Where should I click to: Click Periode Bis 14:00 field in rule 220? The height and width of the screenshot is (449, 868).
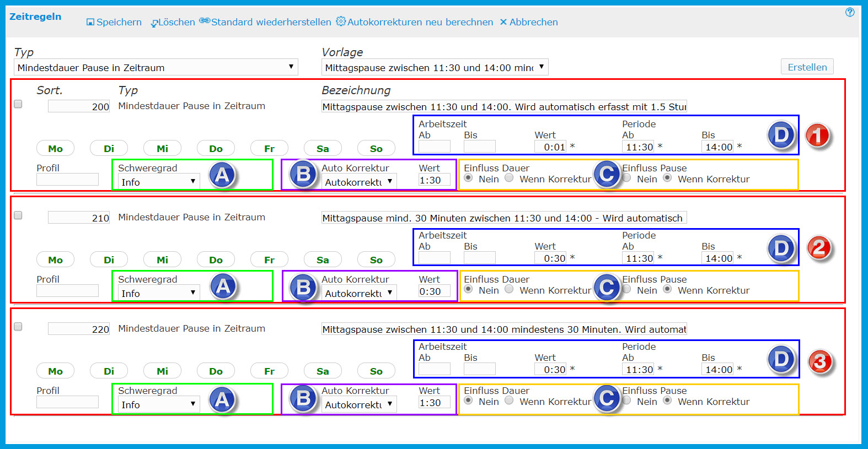click(x=717, y=369)
